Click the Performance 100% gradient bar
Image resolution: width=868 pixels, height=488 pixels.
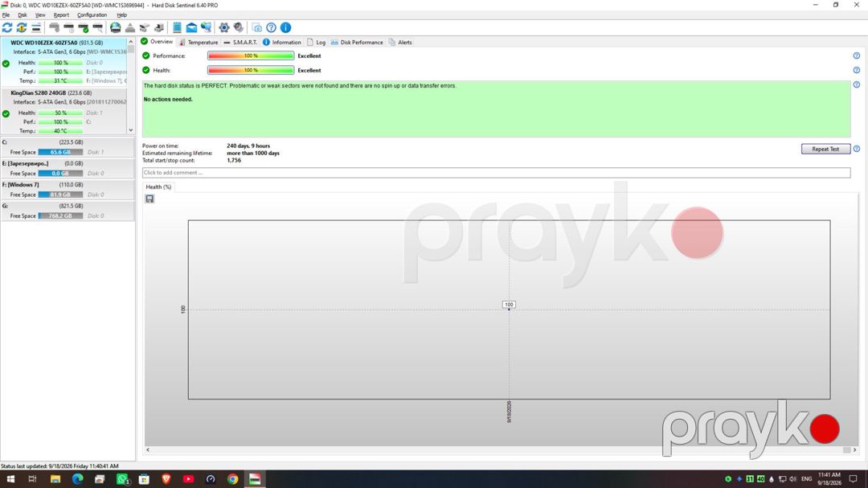[251, 56]
